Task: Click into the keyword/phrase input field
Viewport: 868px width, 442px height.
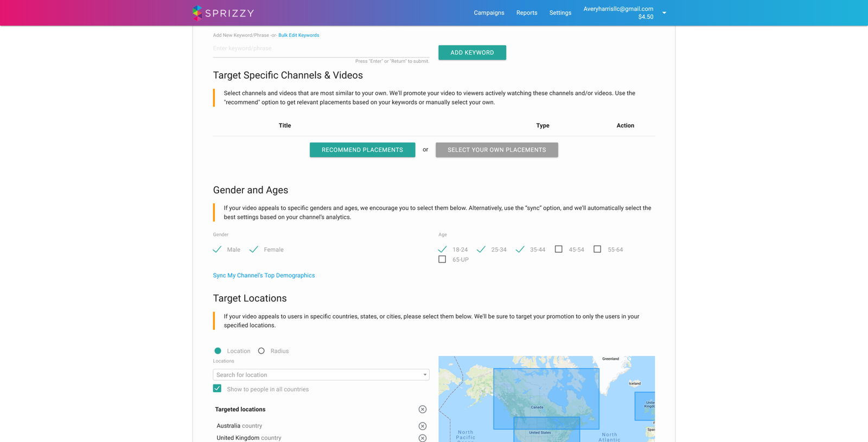Action: click(320, 49)
